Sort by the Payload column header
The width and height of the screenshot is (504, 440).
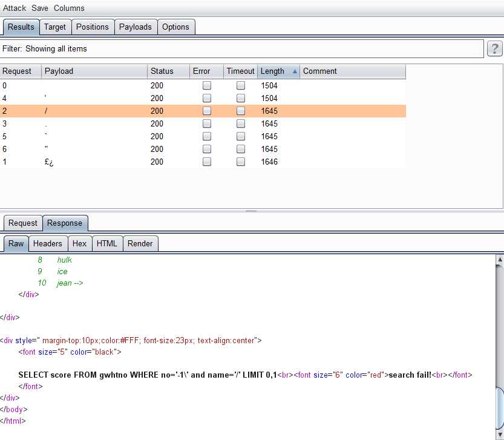94,71
